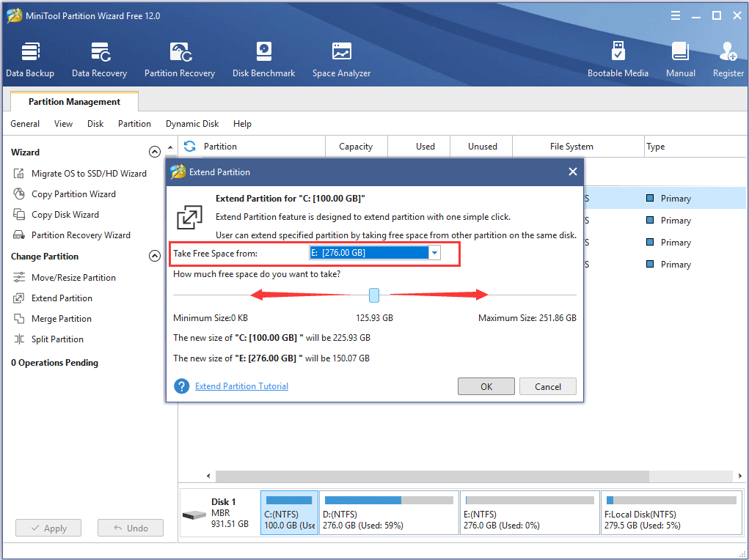Click the horizontal scrollbar right arrow
The height and width of the screenshot is (560, 749).
click(x=740, y=476)
